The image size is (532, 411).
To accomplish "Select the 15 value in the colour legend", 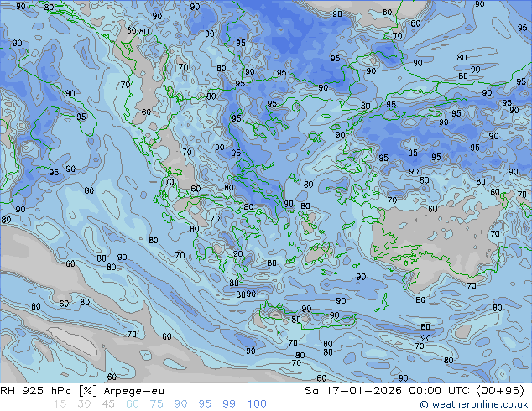I will tap(60, 404).
